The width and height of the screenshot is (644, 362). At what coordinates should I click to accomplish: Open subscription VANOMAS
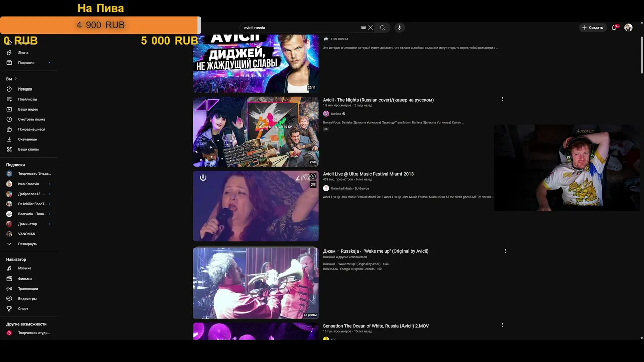(26, 234)
